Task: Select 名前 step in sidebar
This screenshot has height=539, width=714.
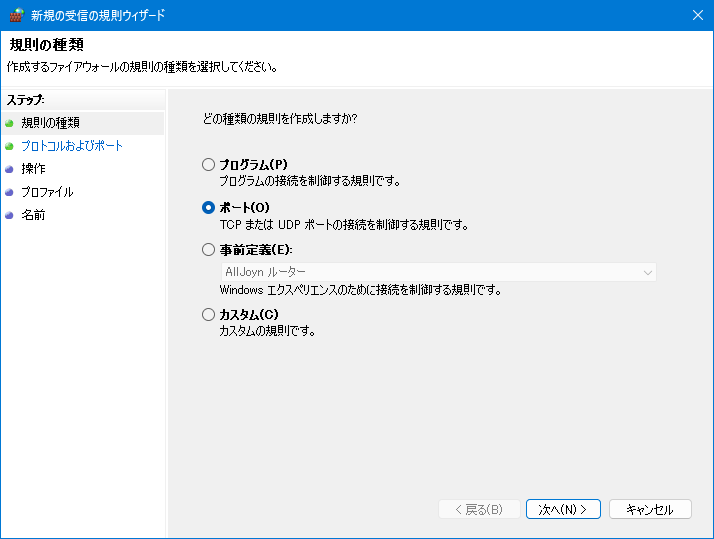Action: 33,215
